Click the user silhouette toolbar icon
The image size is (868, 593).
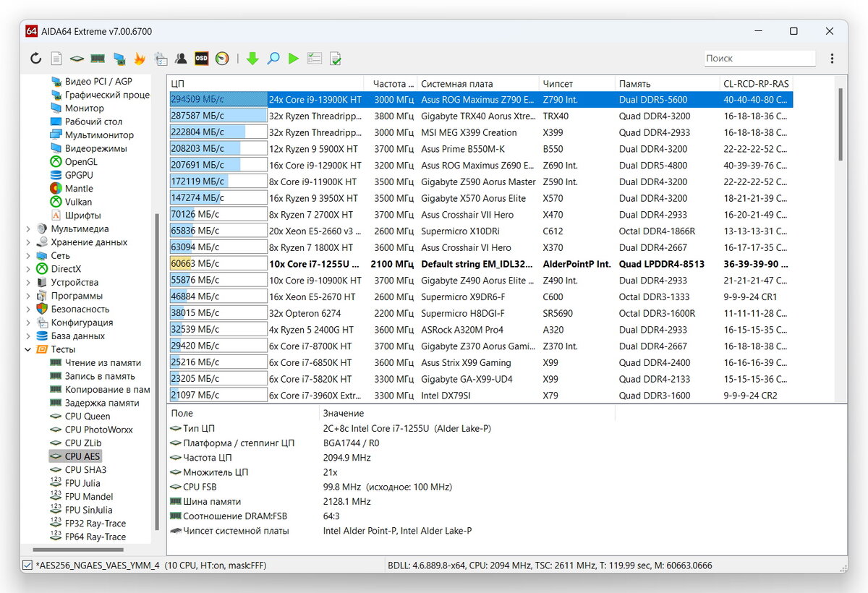click(x=181, y=59)
